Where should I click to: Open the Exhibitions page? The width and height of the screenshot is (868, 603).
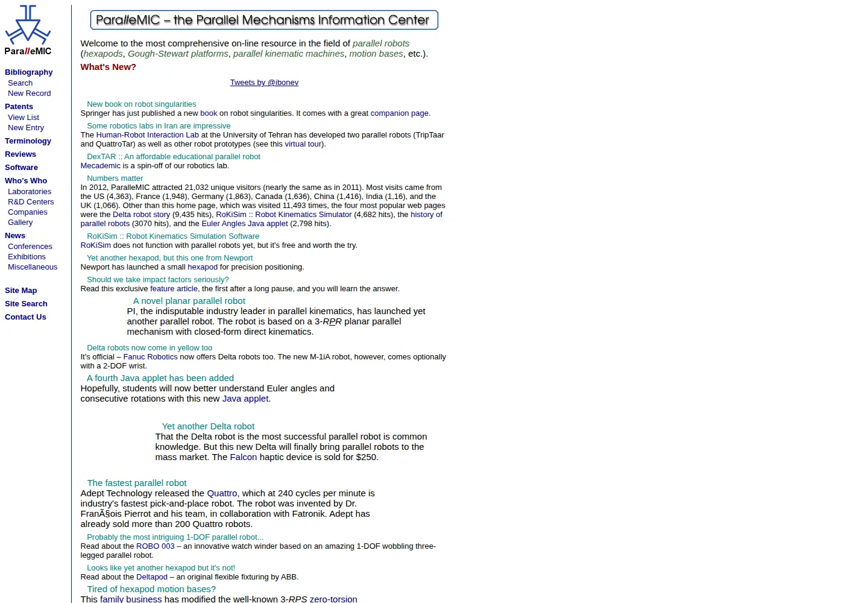point(27,257)
